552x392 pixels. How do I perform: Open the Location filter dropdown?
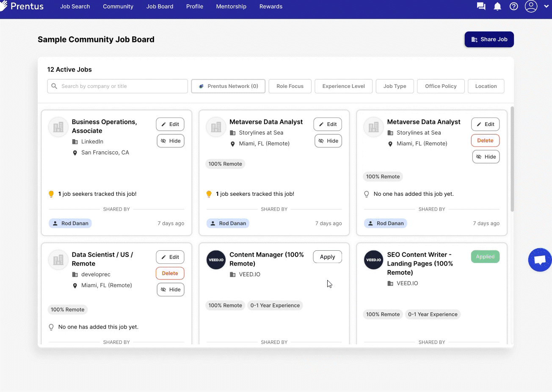pyautogui.click(x=486, y=86)
